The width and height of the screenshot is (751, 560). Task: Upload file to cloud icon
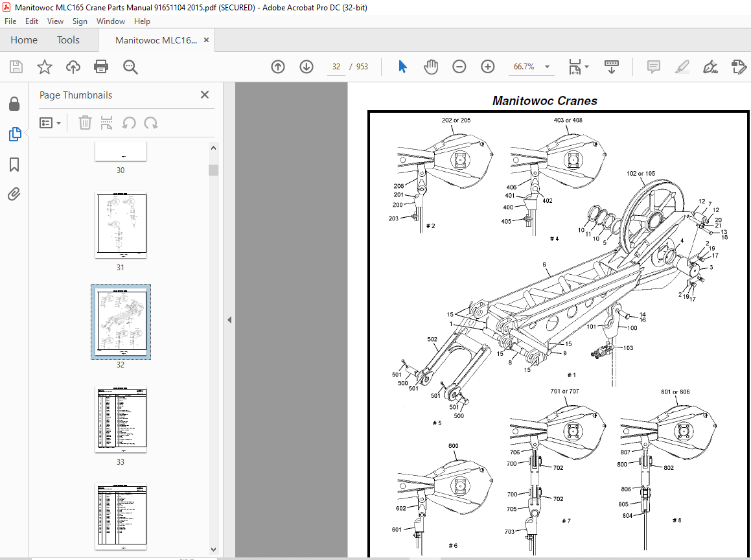pos(73,67)
